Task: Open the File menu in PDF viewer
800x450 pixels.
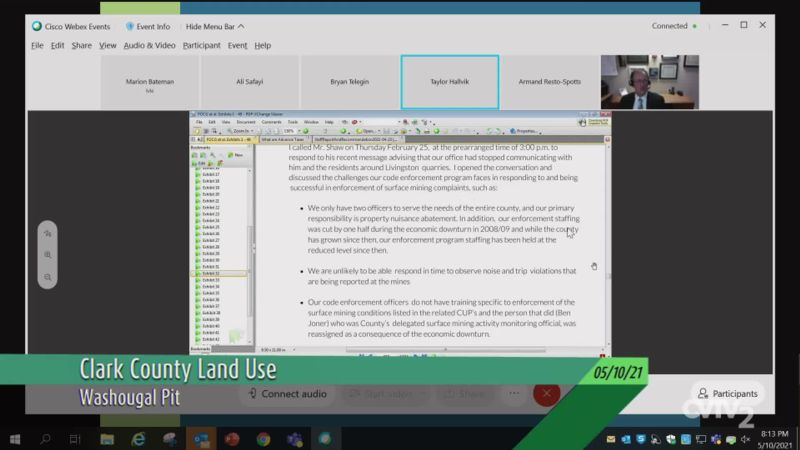Action: coord(199,122)
